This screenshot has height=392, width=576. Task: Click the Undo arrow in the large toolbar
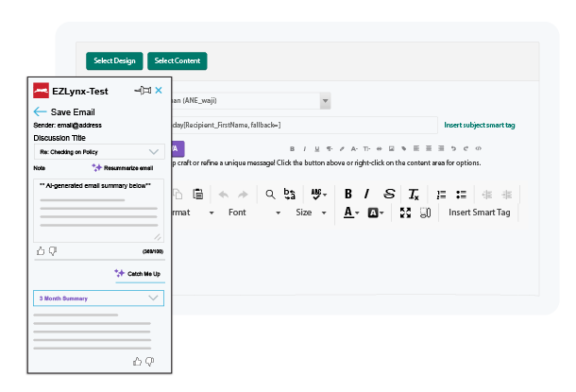224,195
